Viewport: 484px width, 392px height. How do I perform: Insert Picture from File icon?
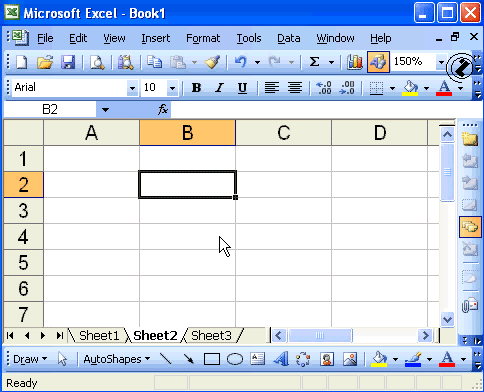[x=350, y=359]
